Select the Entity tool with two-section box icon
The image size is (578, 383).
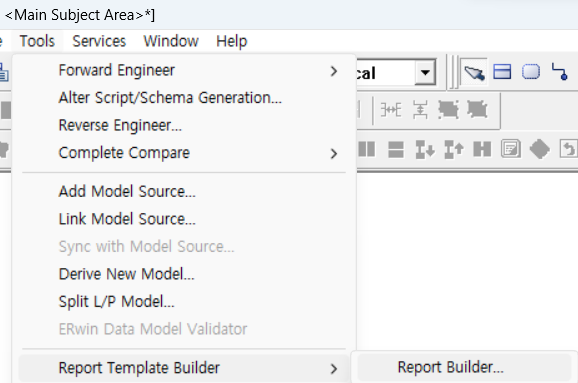pyautogui.click(x=502, y=72)
